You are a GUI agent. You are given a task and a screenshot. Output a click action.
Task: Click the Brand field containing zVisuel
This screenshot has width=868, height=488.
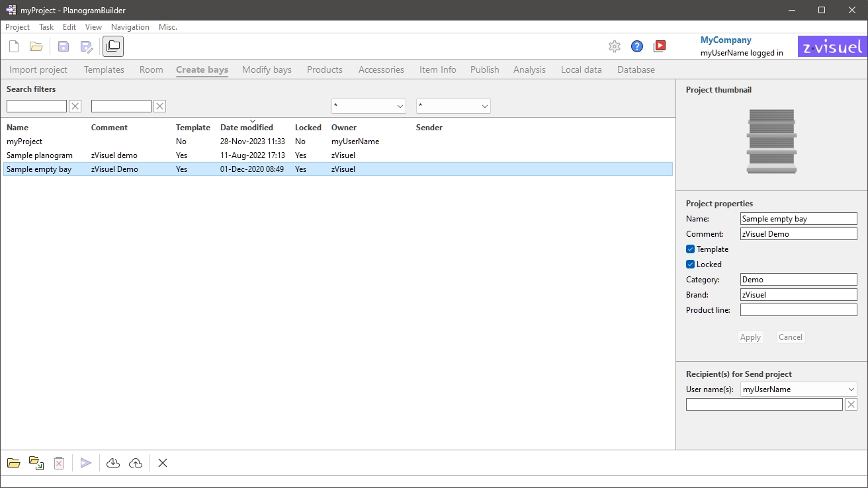point(799,295)
